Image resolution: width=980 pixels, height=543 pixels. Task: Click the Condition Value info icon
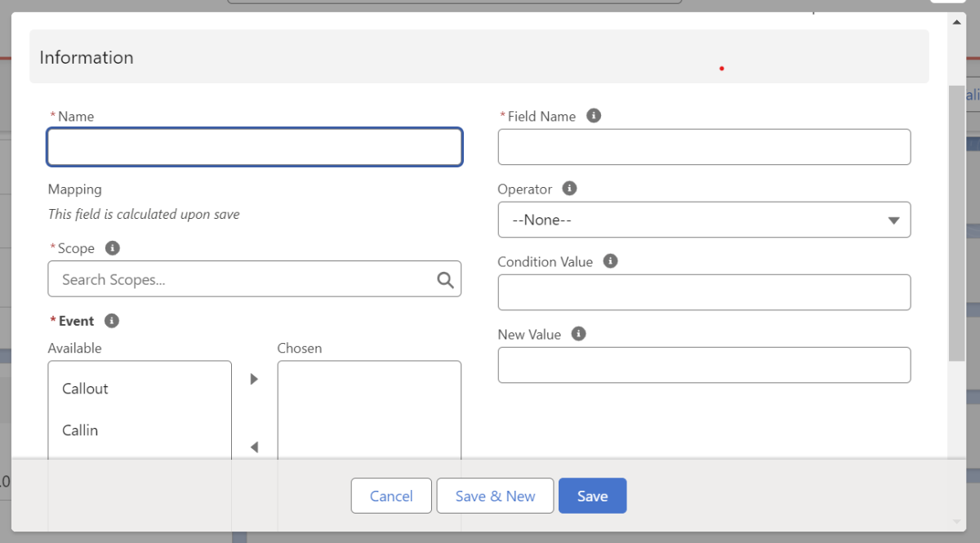(x=610, y=261)
